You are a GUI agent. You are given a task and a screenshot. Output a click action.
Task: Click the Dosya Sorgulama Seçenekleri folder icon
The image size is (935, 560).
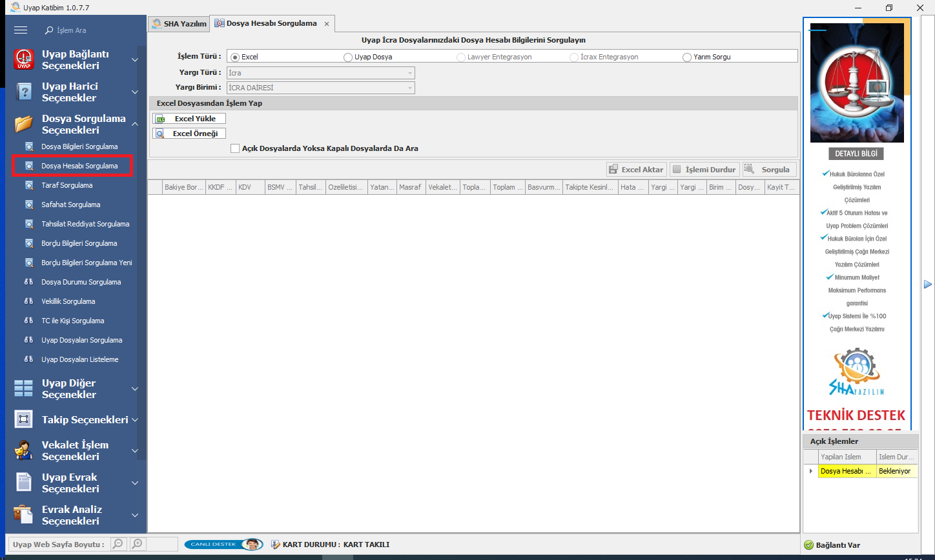click(24, 124)
